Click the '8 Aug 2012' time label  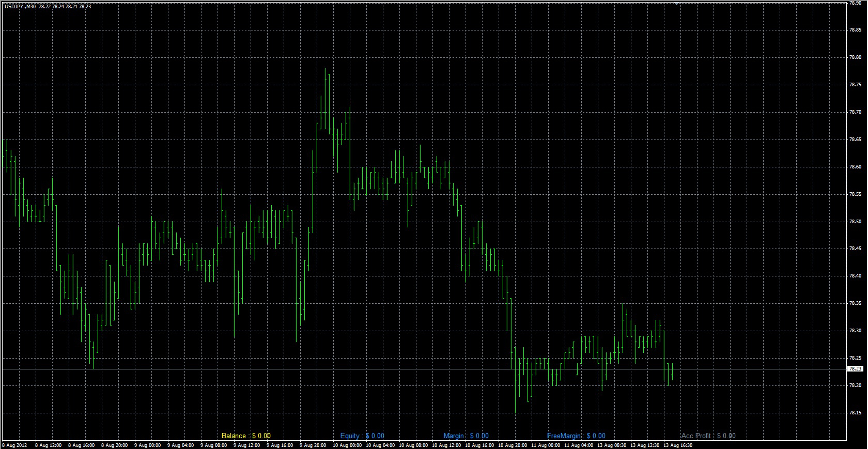coord(14,445)
